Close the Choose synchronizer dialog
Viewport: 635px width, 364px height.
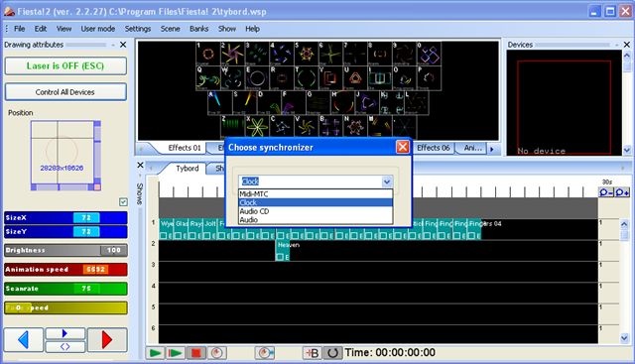click(x=402, y=147)
